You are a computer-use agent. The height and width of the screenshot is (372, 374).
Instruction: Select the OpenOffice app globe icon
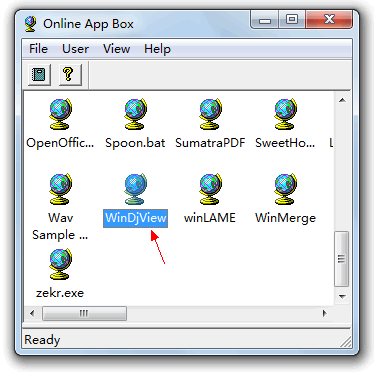(x=60, y=114)
